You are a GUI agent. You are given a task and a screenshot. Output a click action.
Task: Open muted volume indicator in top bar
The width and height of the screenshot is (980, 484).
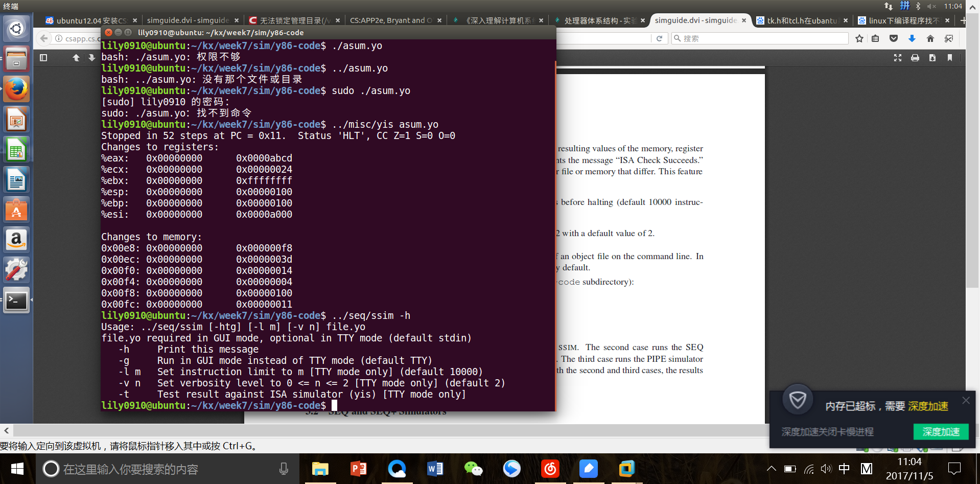[x=931, y=6]
